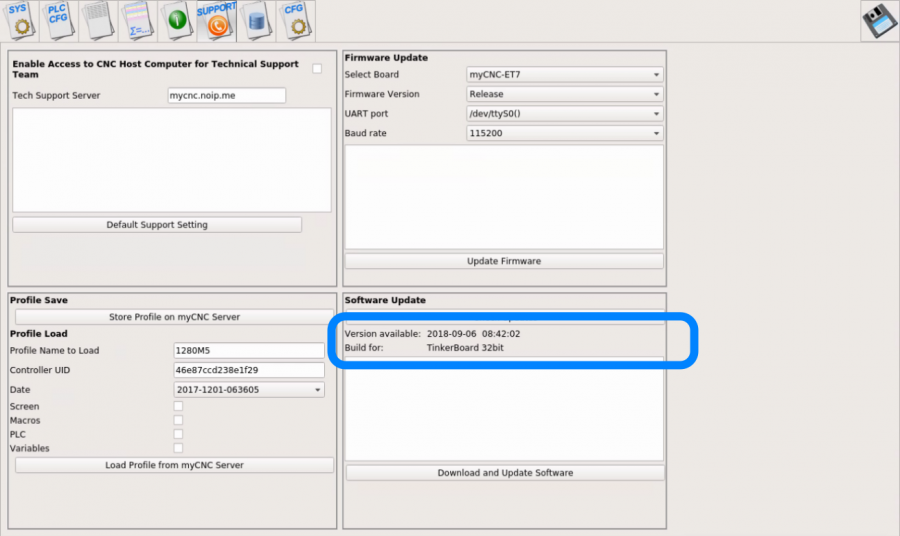Open the SYS settings tab icon
Viewport: 900px width, 536px height.
click(20, 20)
